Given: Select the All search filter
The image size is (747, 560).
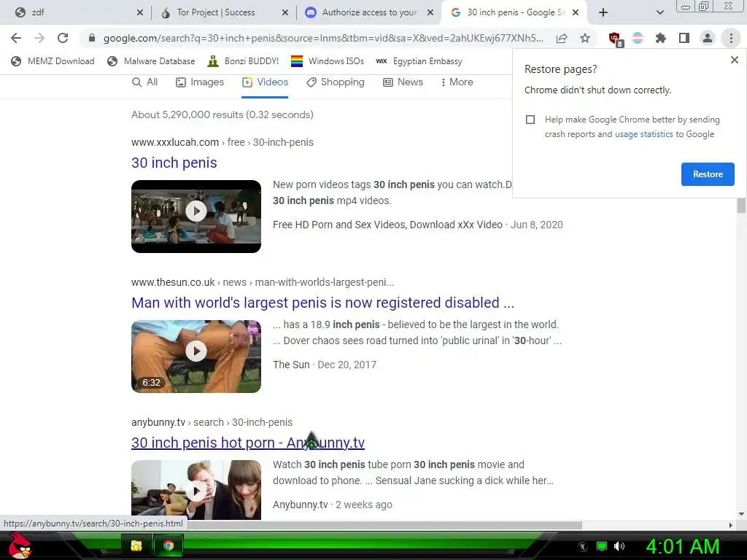Looking at the screenshot, I should click(144, 82).
